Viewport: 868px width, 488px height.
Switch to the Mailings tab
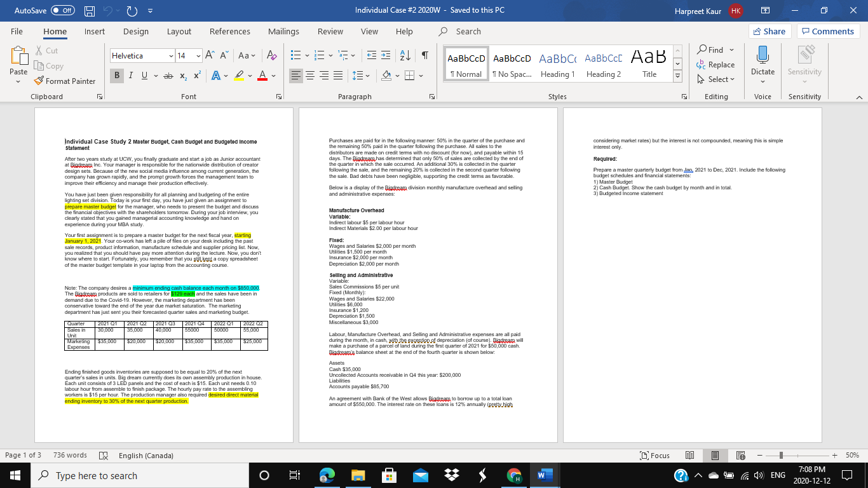pos(283,31)
